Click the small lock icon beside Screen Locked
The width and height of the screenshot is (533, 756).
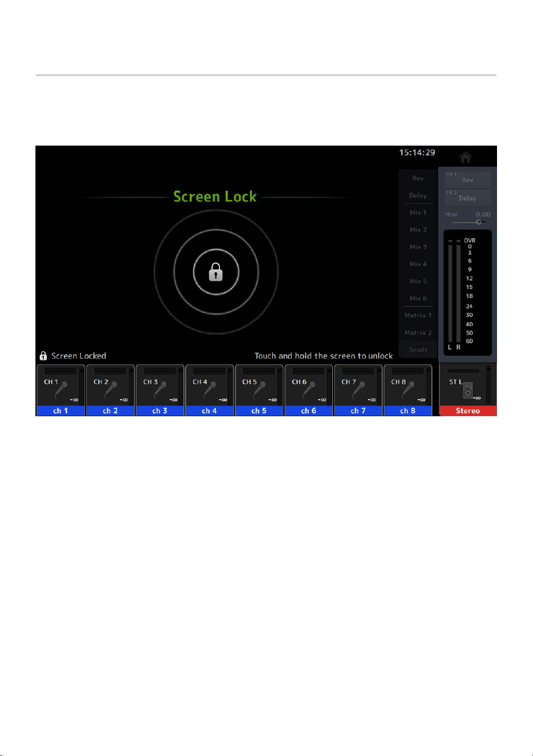[43, 356]
